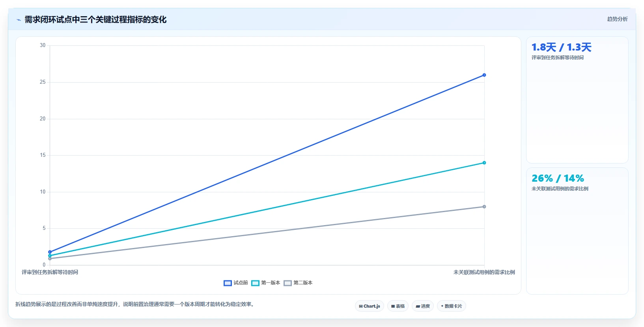Open the Chart.js chip
Viewport: 644px width, 327px height.
point(370,306)
